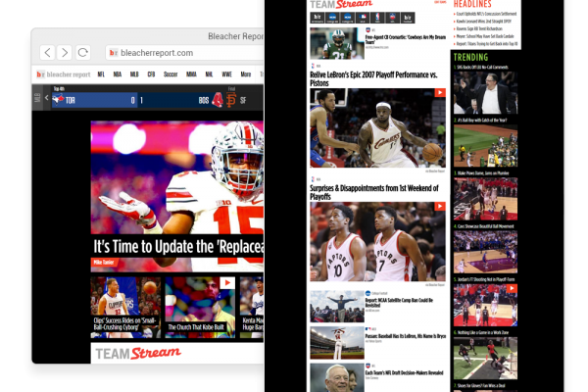Go forward using the browser forward arrow
588x392 pixels.
(65, 53)
